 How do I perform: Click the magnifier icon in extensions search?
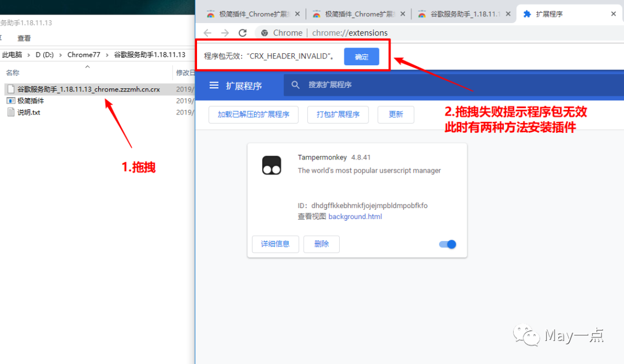[x=295, y=85]
